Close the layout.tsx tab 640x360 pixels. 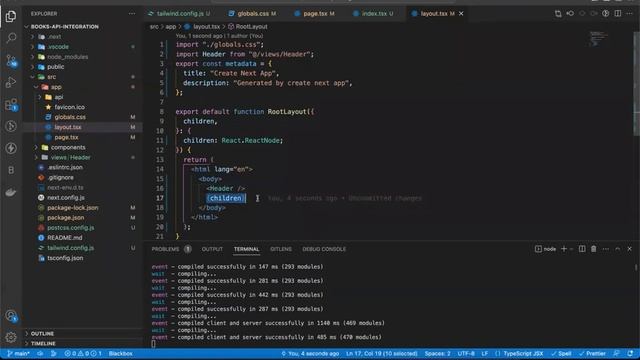[x=461, y=13]
